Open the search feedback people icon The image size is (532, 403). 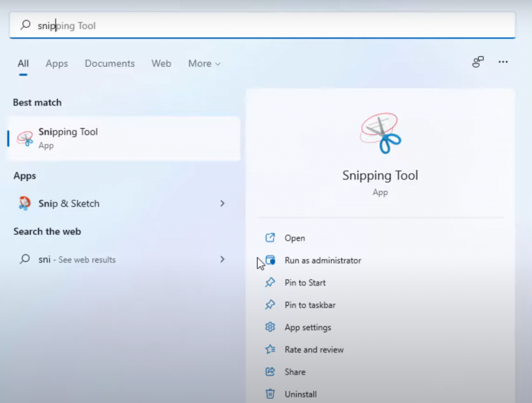point(477,62)
